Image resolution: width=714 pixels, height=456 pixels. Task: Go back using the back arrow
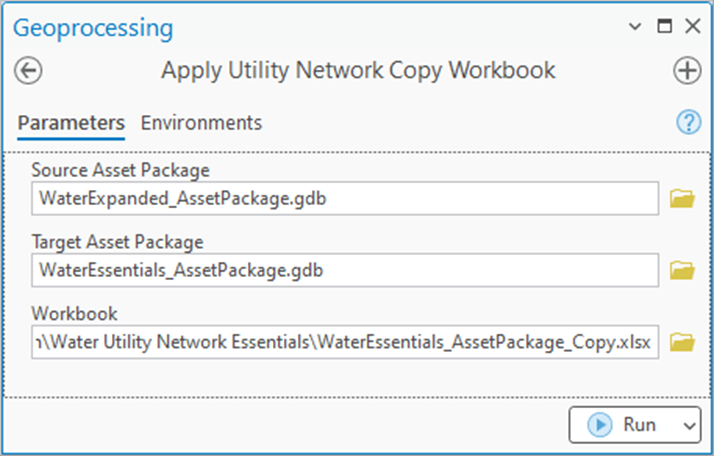(x=29, y=71)
